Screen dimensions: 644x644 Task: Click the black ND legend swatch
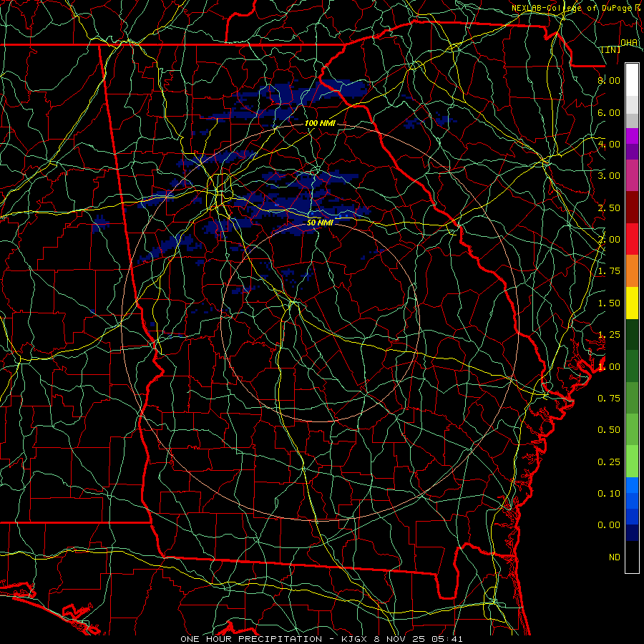[x=632, y=557]
